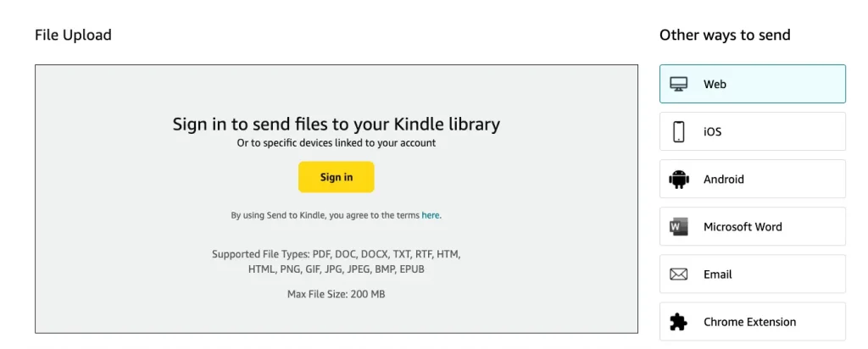Click the Microsoft Word icon

point(679,226)
